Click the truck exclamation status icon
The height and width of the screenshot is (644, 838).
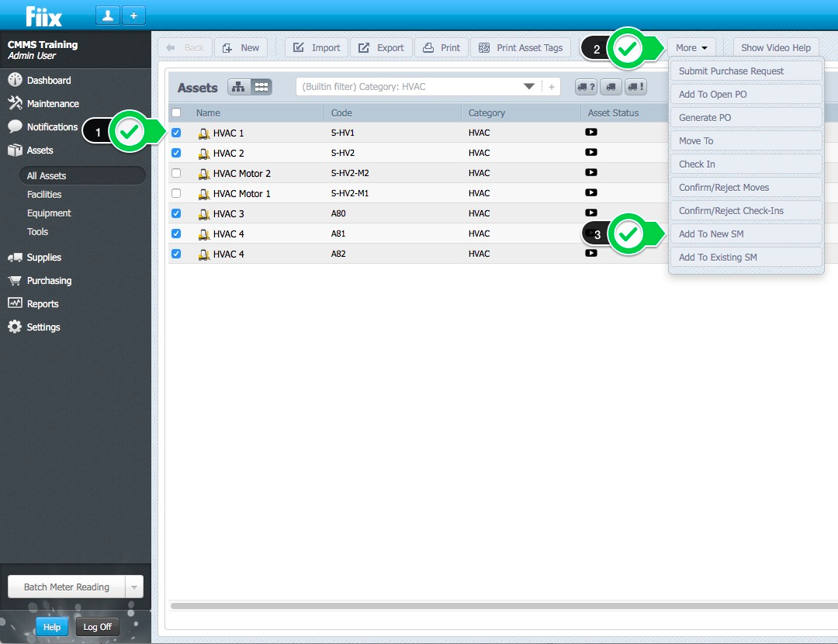click(635, 87)
